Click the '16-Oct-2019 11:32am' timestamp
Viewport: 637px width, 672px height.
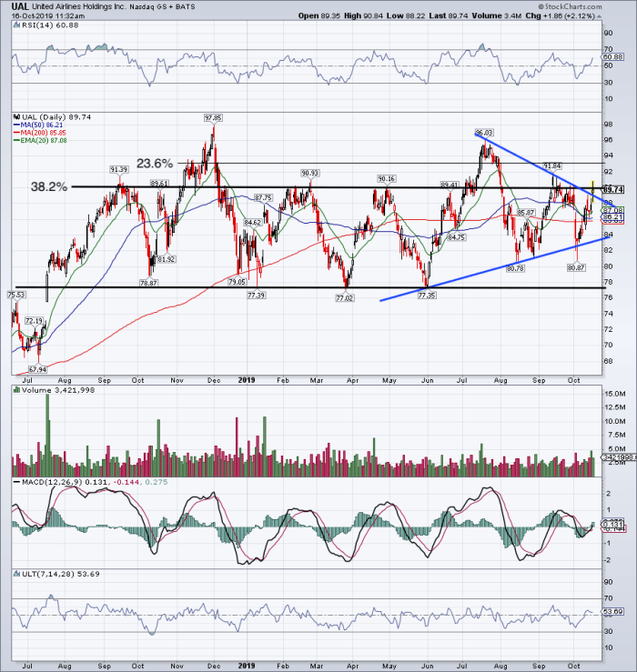coord(48,15)
